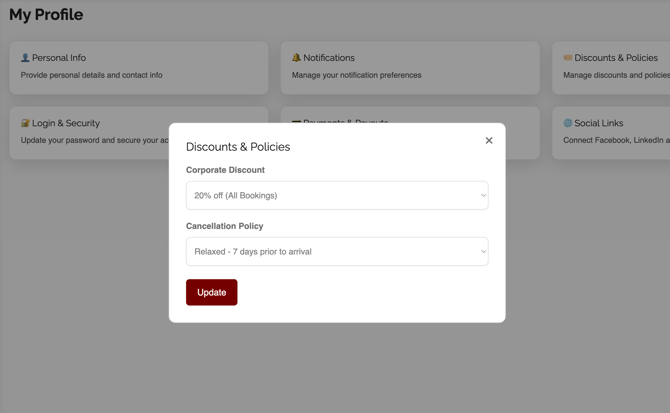Image resolution: width=670 pixels, height=413 pixels.
Task: Click the Login & Security lock icon
Action: pyautogui.click(x=25, y=123)
